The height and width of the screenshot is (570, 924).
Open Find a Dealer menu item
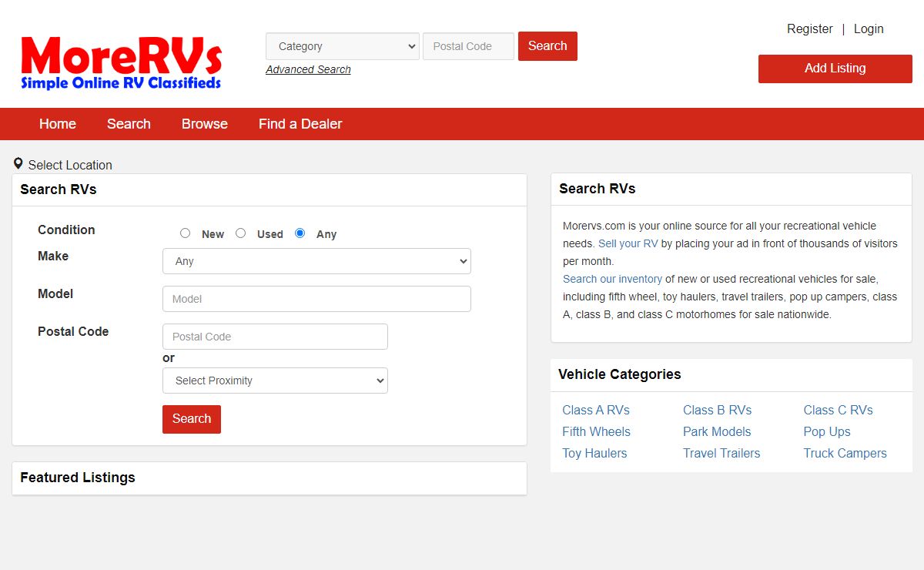point(300,124)
